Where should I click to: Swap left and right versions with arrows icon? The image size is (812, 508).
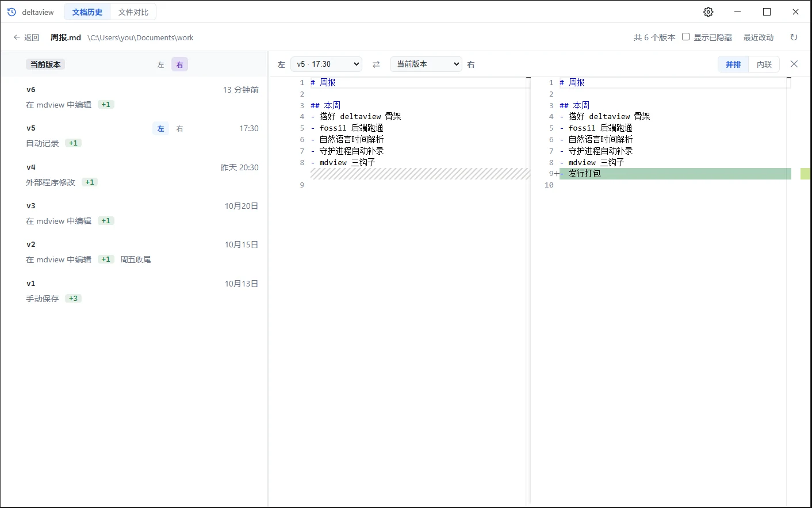point(376,64)
